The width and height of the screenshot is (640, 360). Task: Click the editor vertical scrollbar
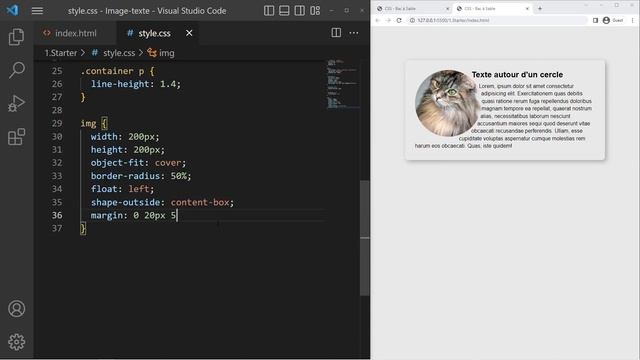[365, 238]
